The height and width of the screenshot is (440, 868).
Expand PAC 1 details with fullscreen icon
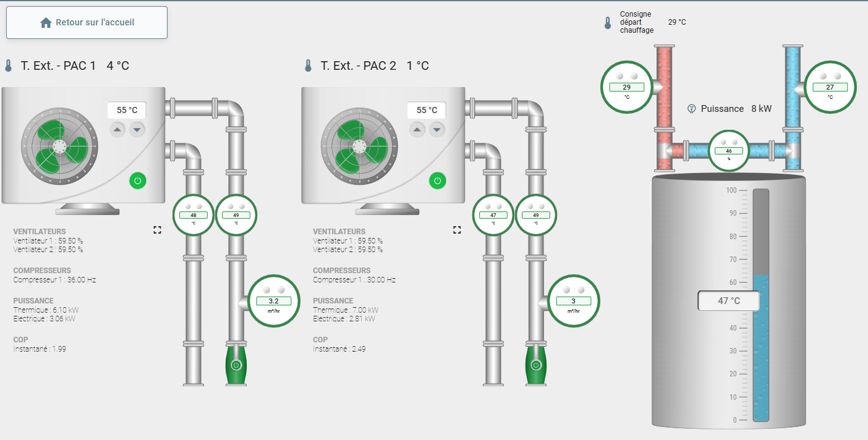157,230
